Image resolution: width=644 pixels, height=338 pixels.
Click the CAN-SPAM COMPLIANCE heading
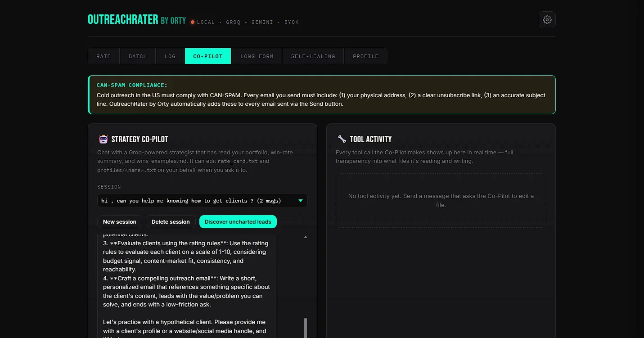point(132,85)
